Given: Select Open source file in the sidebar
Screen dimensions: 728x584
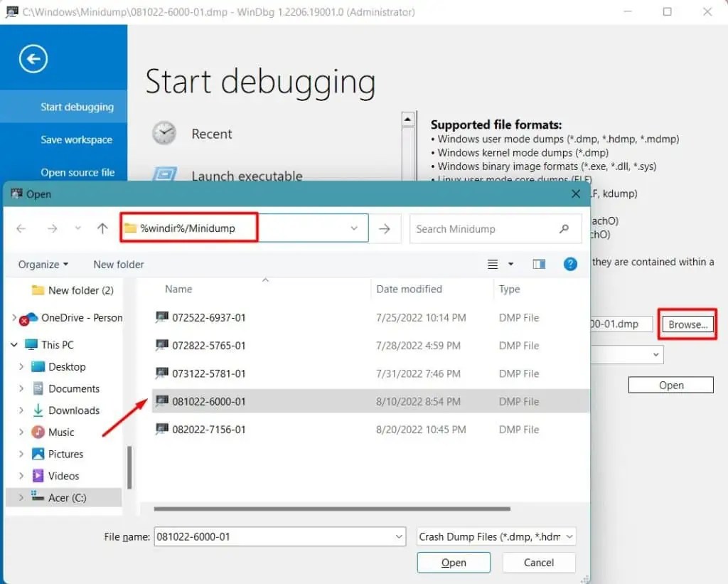Looking at the screenshot, I should [x=78, y=172].
